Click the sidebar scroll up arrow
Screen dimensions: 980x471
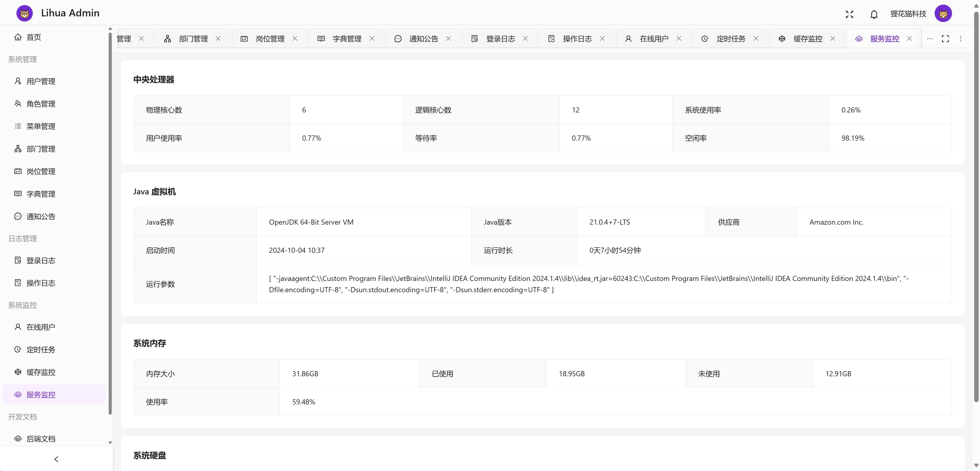click(110, 28)
